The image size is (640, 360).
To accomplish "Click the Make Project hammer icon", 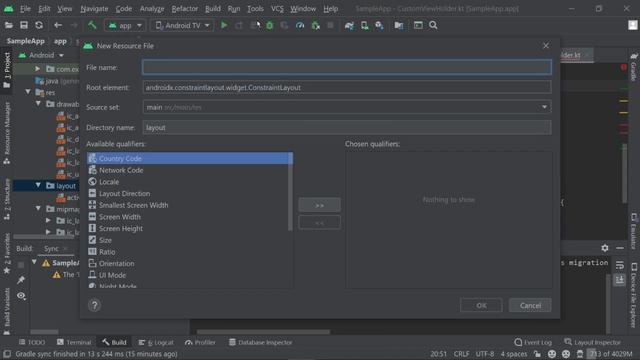I will pyautogui.click(x=92, y=25).
